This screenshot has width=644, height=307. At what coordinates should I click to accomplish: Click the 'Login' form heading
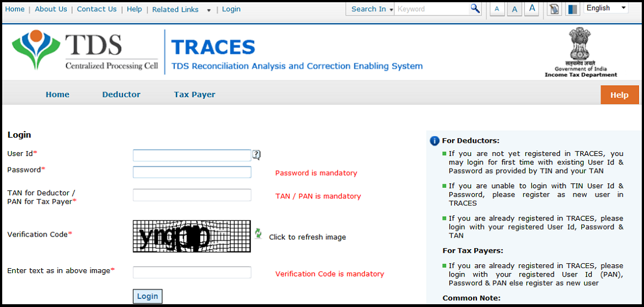19,135
